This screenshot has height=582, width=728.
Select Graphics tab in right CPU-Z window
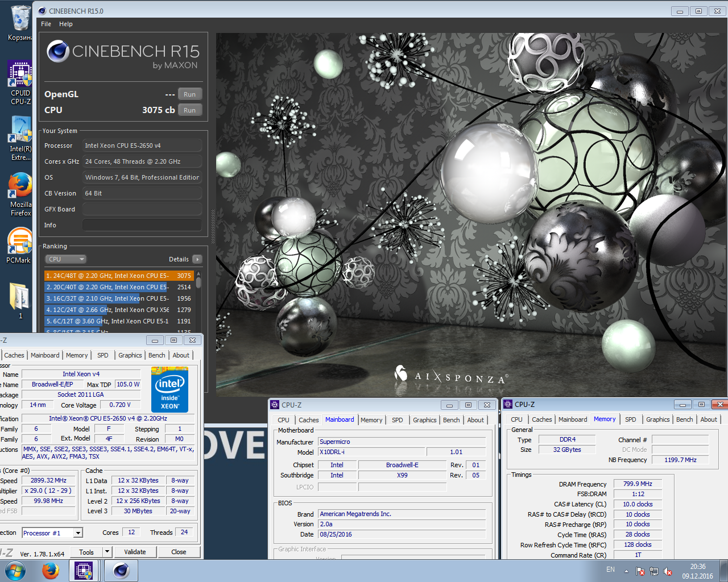(658, 419)
